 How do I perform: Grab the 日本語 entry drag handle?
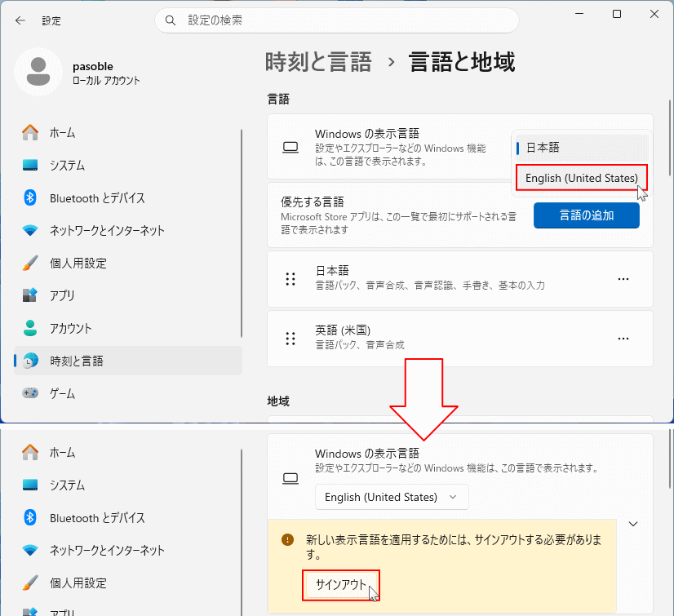[290, 280]
